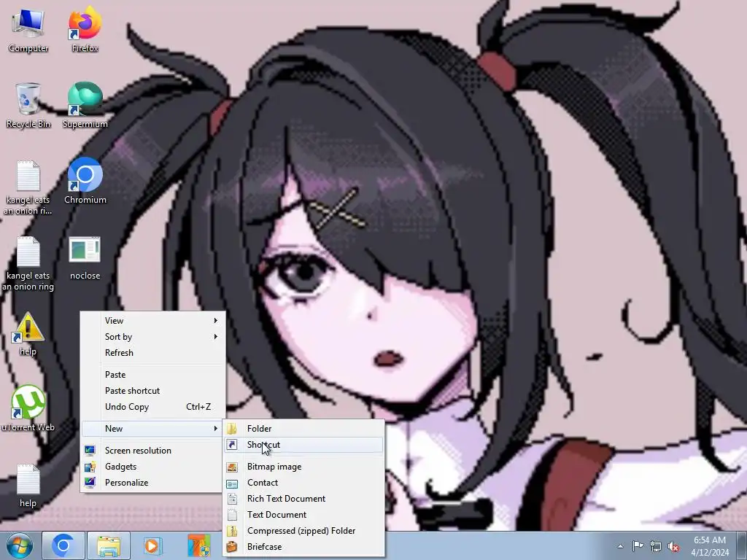Select the uTorrent Web shortcut
This screenshot has height=560, width=747.
tap(28, 408)
